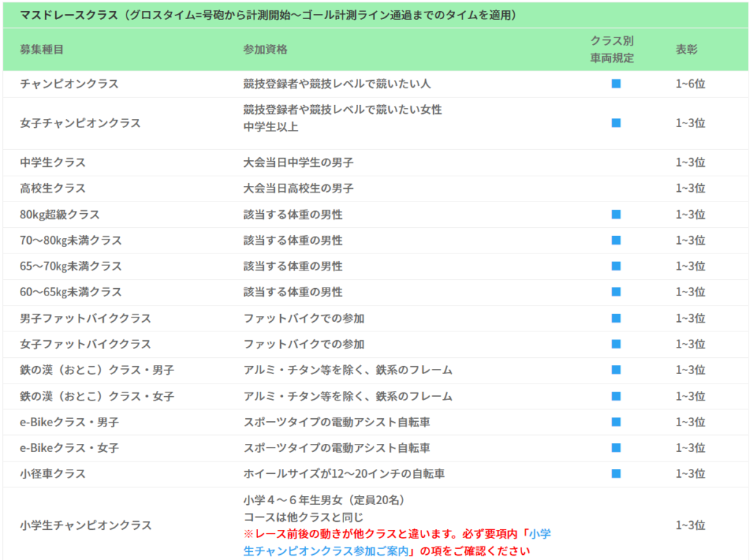Click the blue square for 鉄の漢クラス・男子
The image size is (753, 560).
[x=616, y=370]
